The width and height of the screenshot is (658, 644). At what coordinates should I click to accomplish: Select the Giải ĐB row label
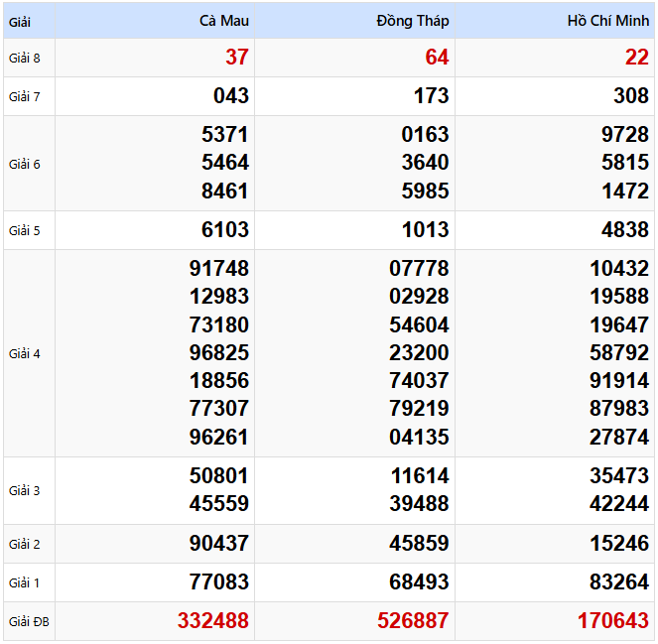pyautogui.click(x=29, y=622)
